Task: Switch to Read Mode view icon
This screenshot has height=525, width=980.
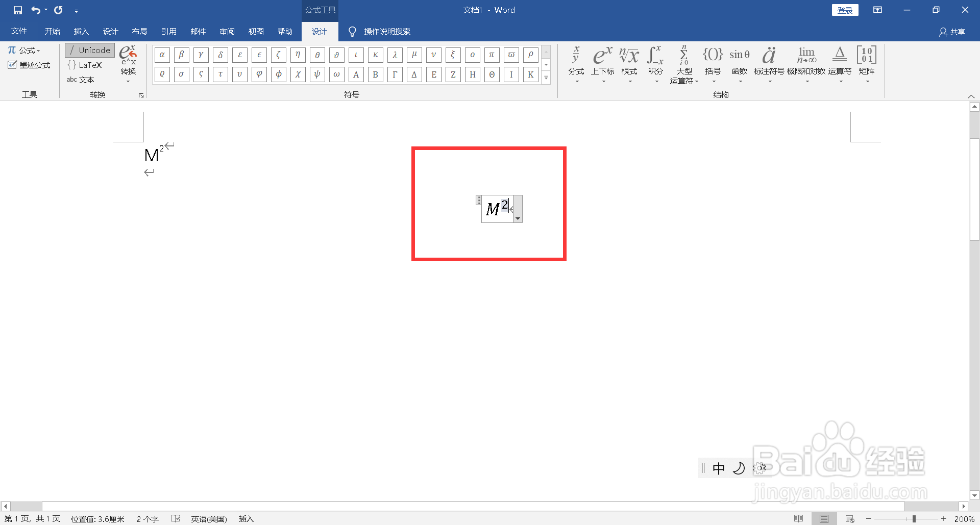Action: [799, 519]
